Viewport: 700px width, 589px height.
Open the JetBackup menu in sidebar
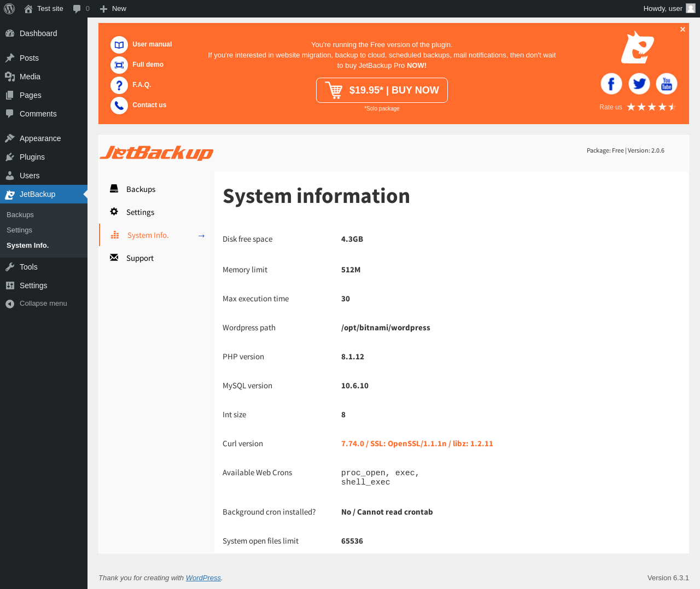pos(44,194)
